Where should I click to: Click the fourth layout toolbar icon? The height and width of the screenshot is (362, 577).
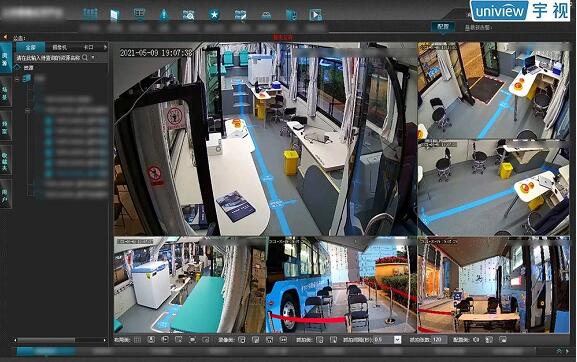(x=178, y=340)
